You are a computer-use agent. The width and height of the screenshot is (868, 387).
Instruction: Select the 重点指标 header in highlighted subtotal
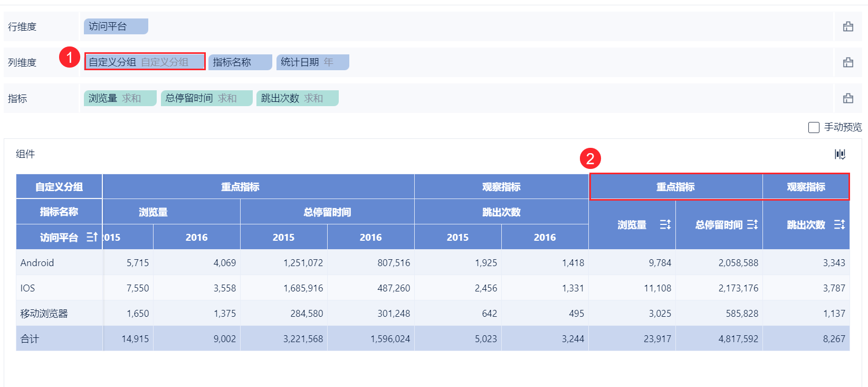675,187
